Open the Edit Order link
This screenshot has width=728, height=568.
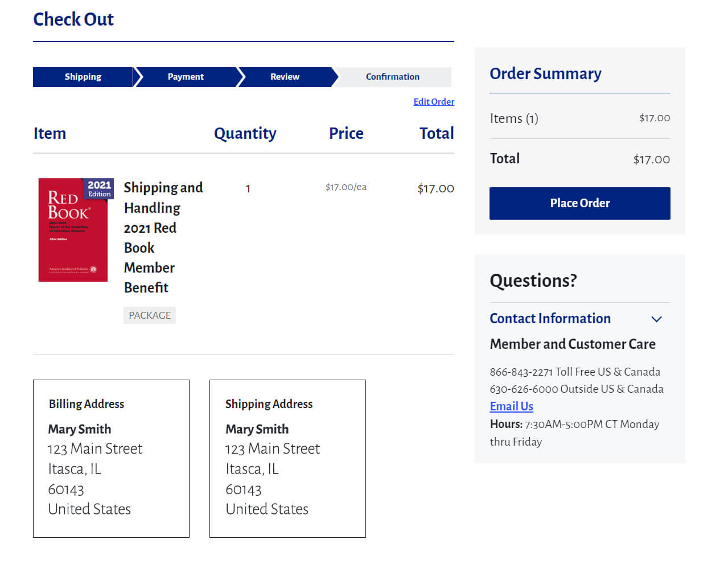coord(433,101)
